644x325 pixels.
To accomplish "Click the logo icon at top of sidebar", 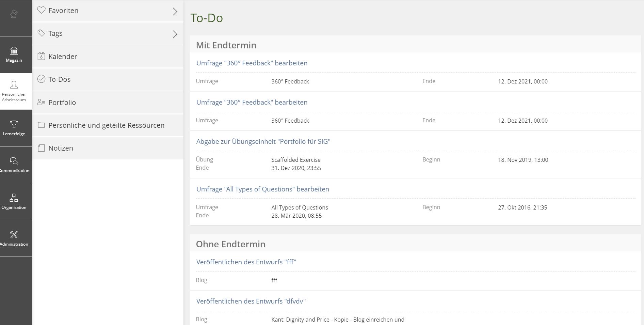I will (x=14, y=14).
